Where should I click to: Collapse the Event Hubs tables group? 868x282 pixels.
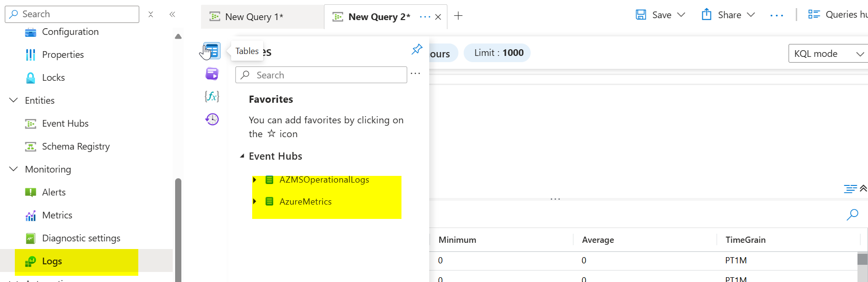(242, 156)
